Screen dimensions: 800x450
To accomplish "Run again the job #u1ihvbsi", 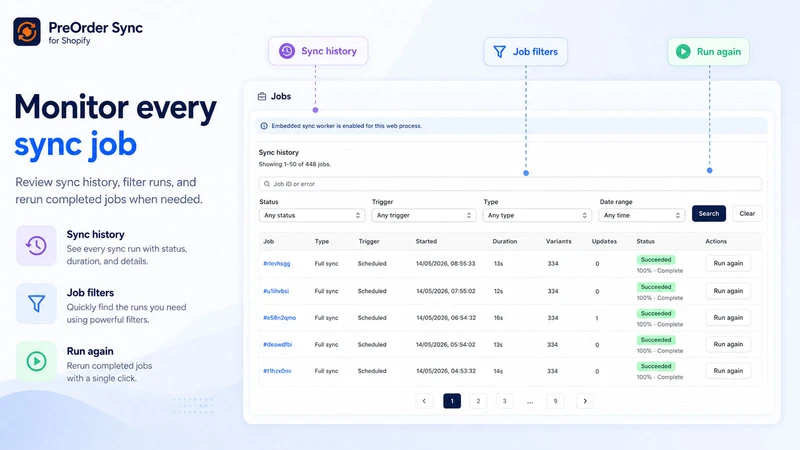I will click(728, 291).
